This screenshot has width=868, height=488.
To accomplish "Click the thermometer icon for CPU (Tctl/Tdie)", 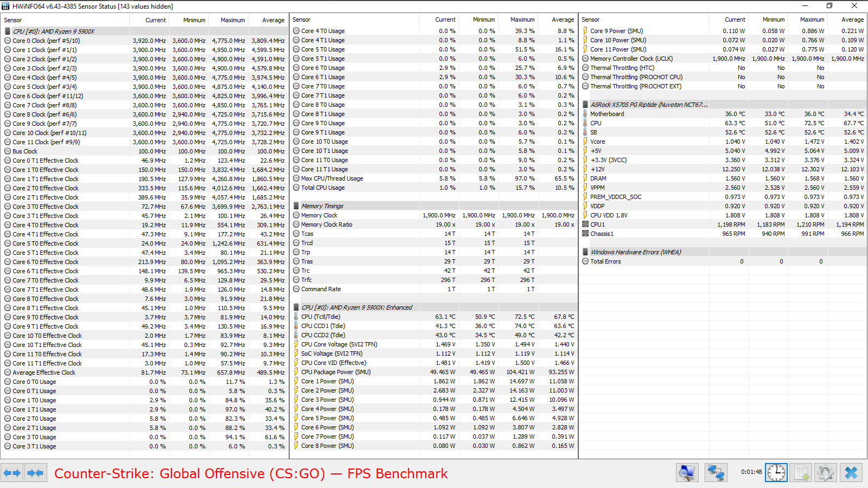I will tap(296, 317).
